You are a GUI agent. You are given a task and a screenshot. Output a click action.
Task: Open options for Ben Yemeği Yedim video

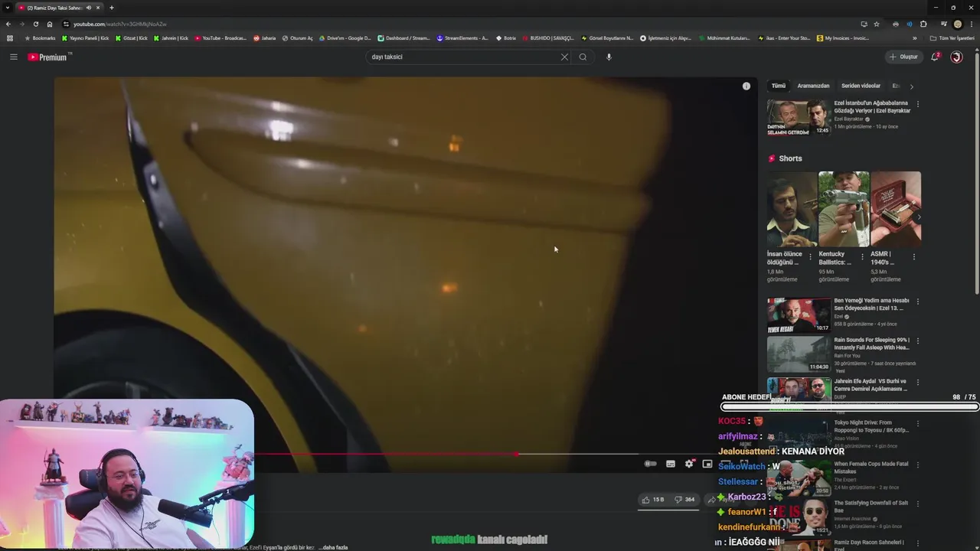(918, 302)
